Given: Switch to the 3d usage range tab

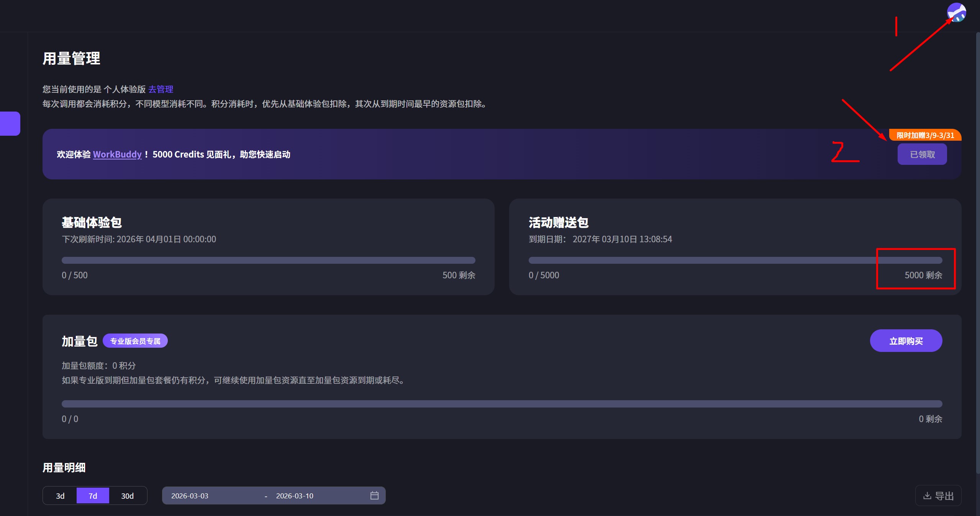Looking at the screenshot, I should [x=60, y=495].
